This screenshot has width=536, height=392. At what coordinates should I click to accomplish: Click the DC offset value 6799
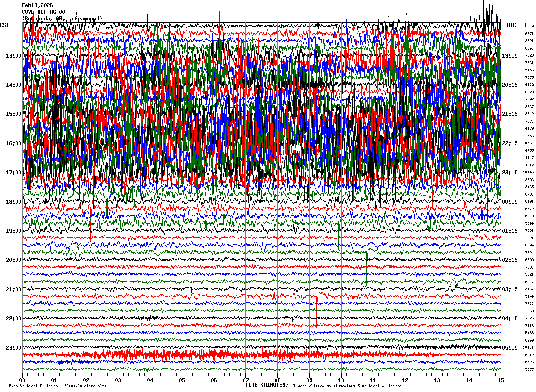tap(529, 260)
